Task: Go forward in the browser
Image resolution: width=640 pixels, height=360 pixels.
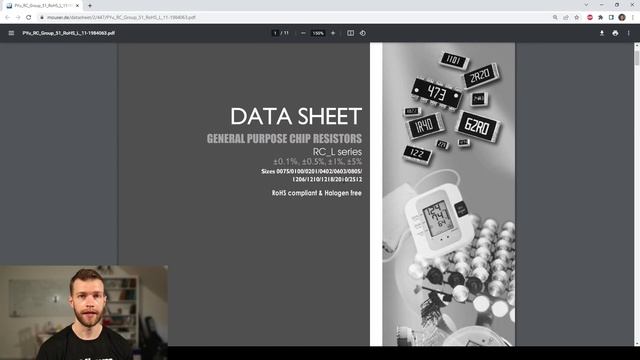Action: pyautogui.click(x=18, y=17)
